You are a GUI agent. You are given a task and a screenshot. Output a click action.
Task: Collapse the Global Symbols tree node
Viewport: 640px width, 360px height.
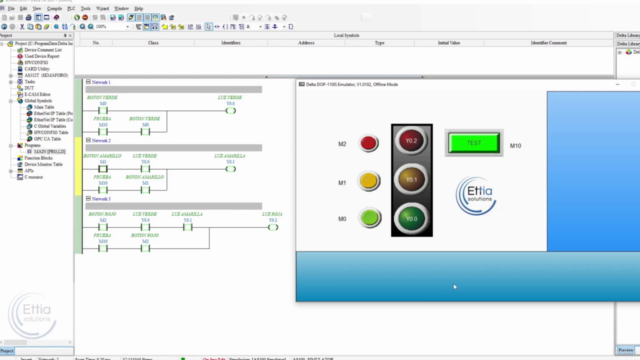pos(11,101)
